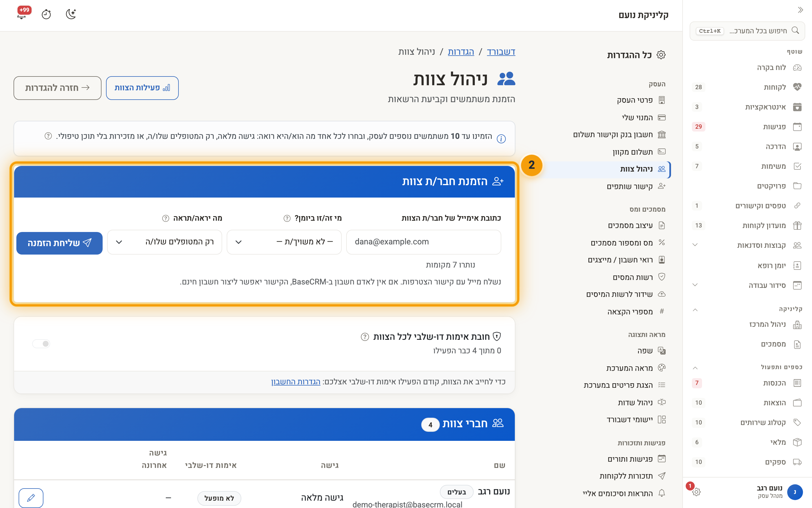Open תזכורות ללקוחות settings item
812x508 pixels.
(632, 476)
